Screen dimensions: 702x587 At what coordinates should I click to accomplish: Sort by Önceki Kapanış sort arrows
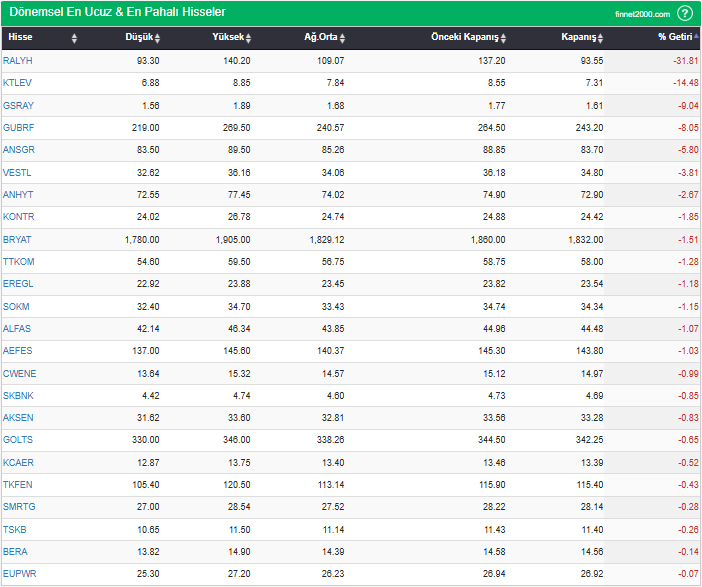503,39
